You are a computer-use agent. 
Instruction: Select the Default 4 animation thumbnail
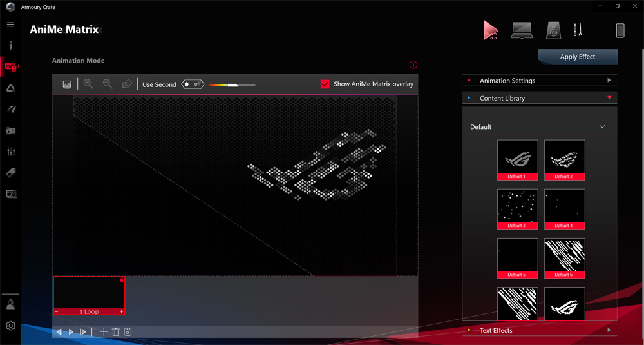click(x=564, y=209)
